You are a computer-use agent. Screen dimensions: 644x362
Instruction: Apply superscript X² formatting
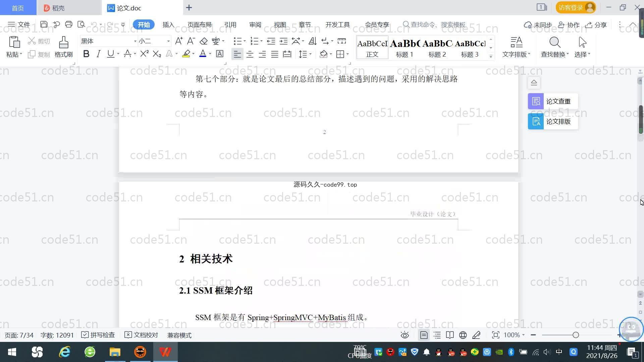tap(144, 54)
